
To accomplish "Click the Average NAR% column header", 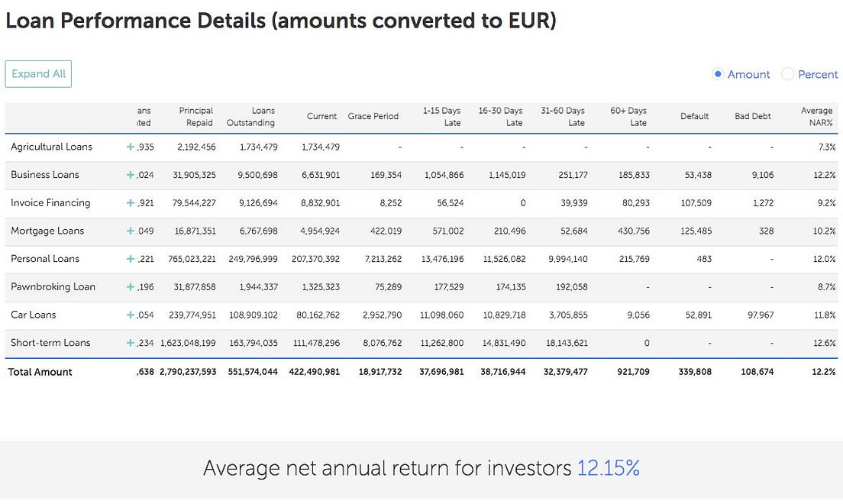I will point(816,117).
